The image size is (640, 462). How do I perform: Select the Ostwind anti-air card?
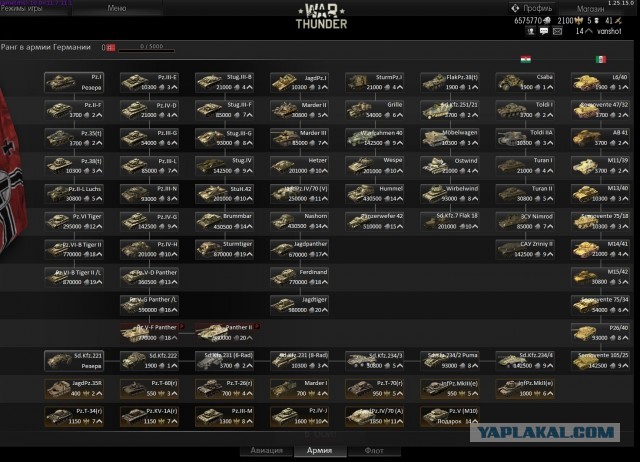(x=449, y=166)
